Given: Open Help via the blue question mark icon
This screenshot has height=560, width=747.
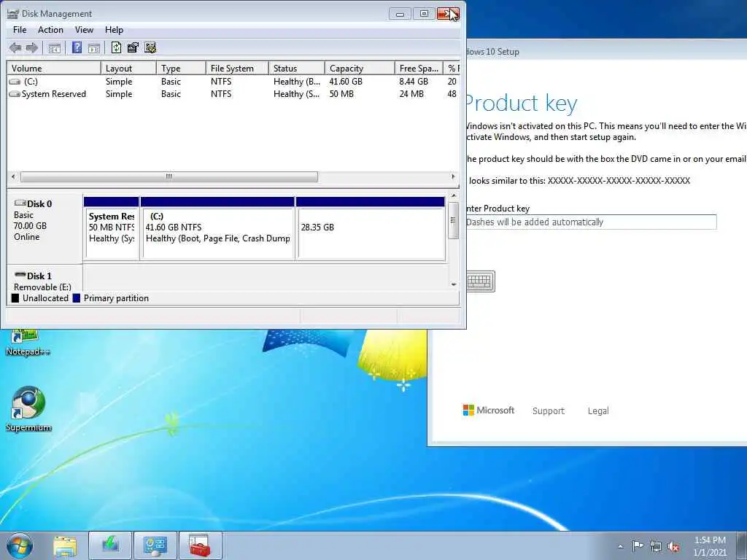Looking at the screenshot, I should click(x=77, y=47).
